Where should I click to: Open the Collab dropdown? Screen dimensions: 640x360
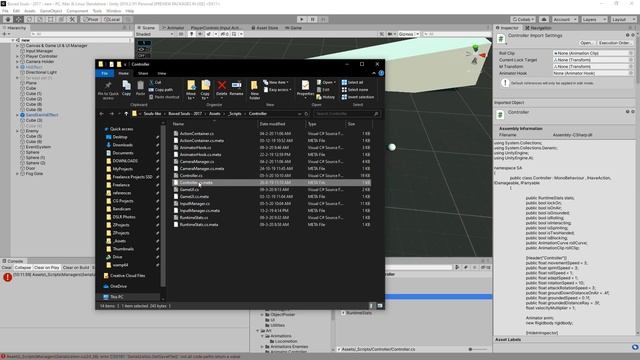tap(523, 19)
